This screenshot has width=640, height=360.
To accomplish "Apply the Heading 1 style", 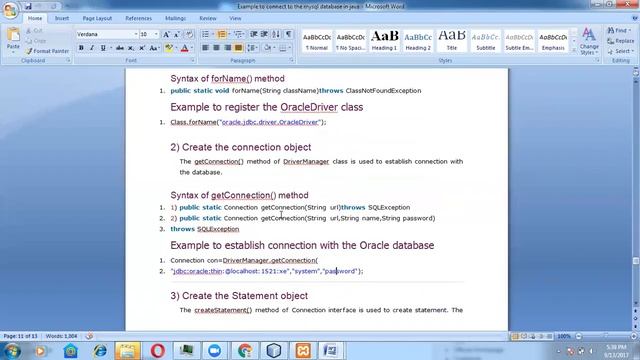I will click(384, 41).
